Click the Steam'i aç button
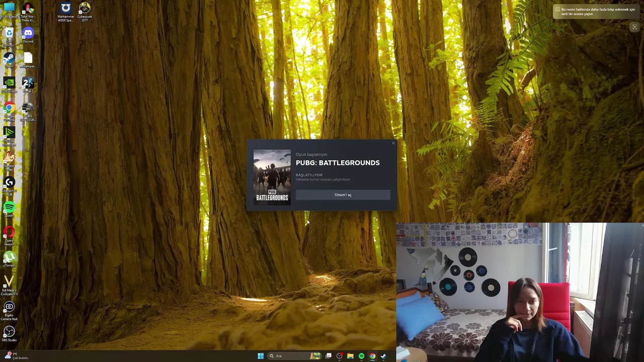This screenshot has width=644, height=362. pos(343,195)
